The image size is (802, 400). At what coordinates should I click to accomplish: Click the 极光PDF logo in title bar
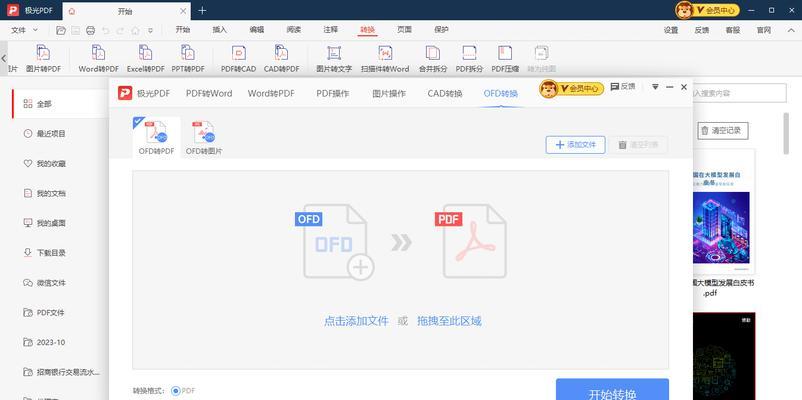click(x=13, y=10)
